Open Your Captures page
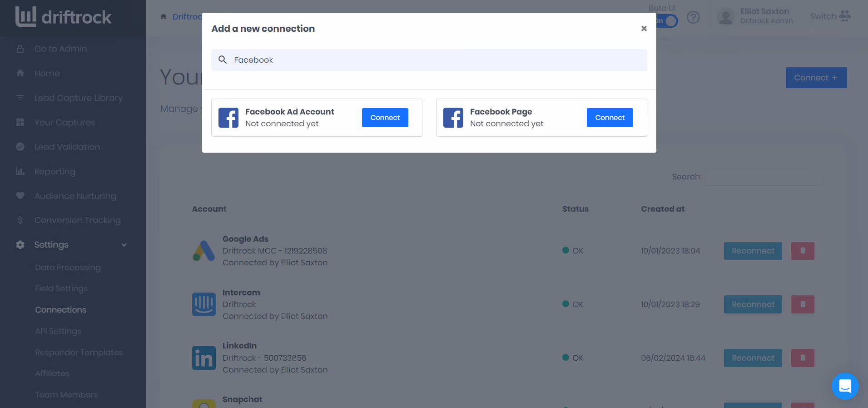 pos(64,123)
